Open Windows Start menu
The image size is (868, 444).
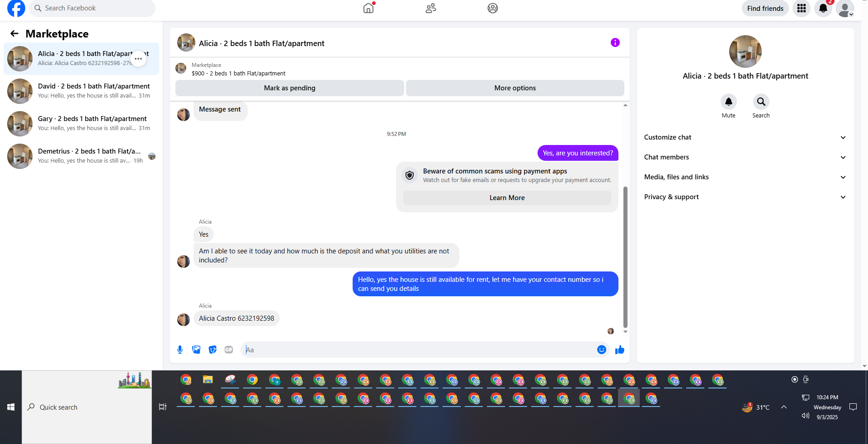11,407
